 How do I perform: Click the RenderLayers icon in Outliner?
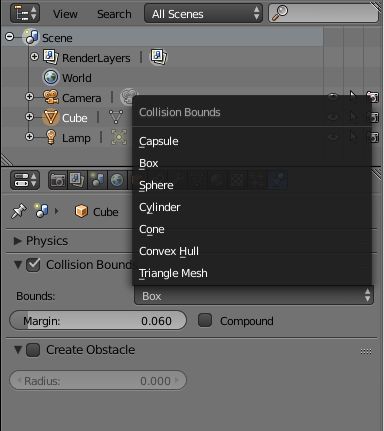tap(51, 57)
